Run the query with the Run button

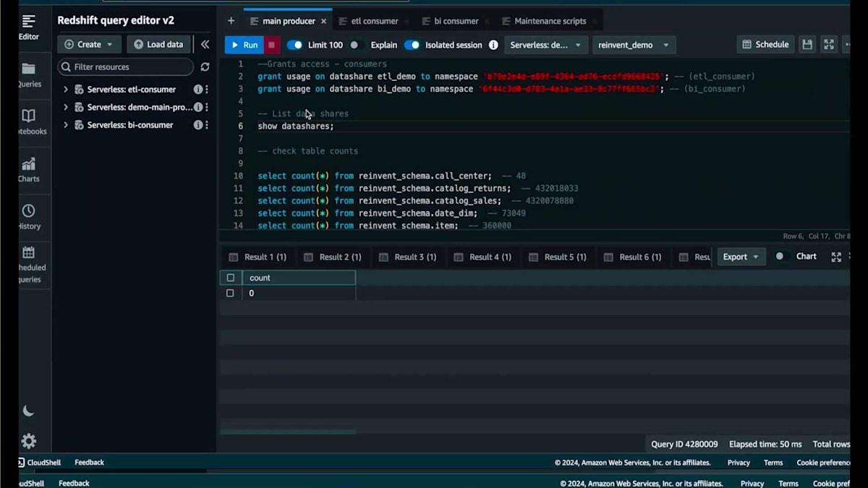pyautogui.click(x=244, y=45)
